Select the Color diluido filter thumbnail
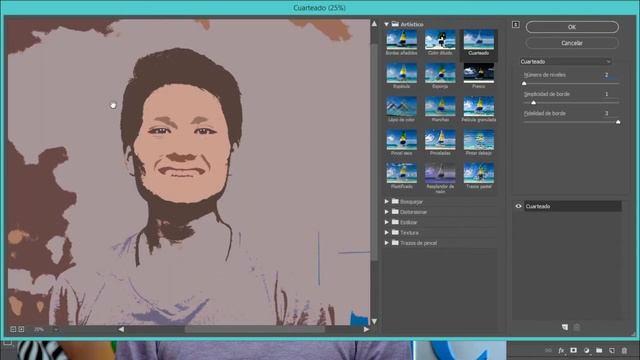The image size is (640, 360). (440, 40)
